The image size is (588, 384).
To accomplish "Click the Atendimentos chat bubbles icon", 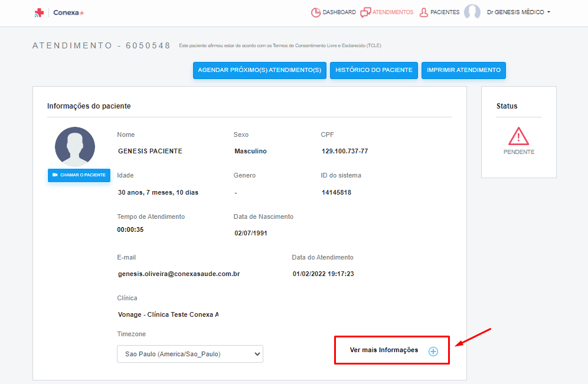I will (x=365, y=12).
